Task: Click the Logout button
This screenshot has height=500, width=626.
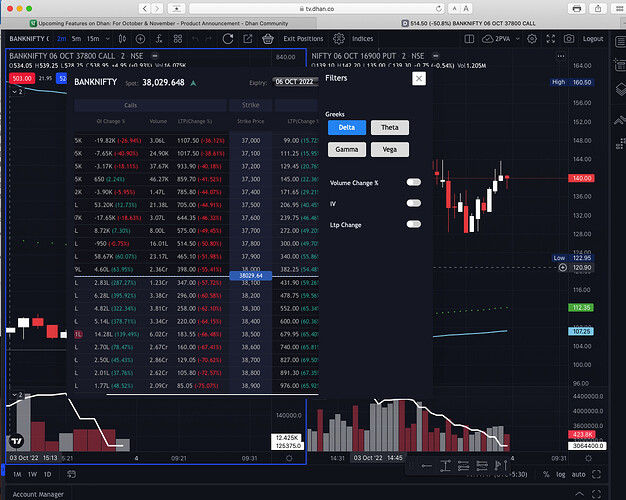Action: [593, 39]
